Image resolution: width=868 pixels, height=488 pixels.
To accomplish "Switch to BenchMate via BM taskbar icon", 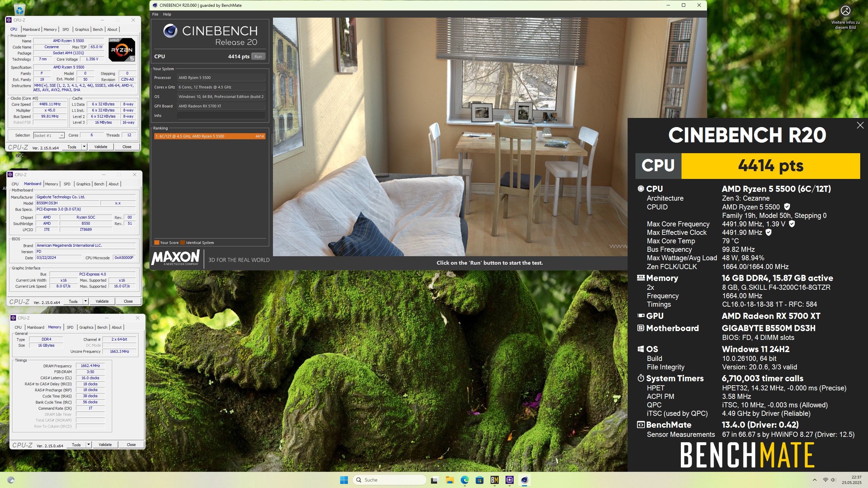I will (494, 480).
